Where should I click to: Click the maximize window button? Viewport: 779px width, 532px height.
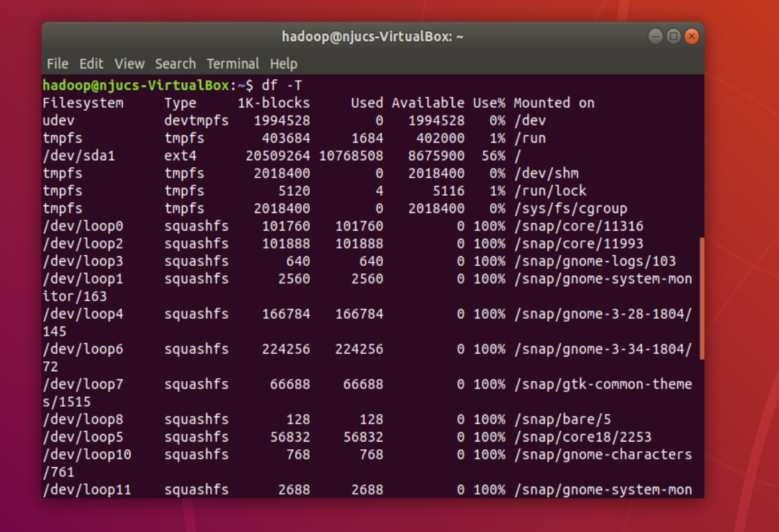[673, 36]
